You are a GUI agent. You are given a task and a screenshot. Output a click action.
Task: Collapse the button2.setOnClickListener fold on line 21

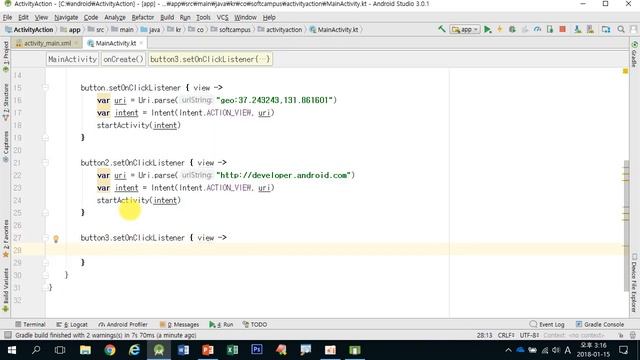click(x=45, y=162)
